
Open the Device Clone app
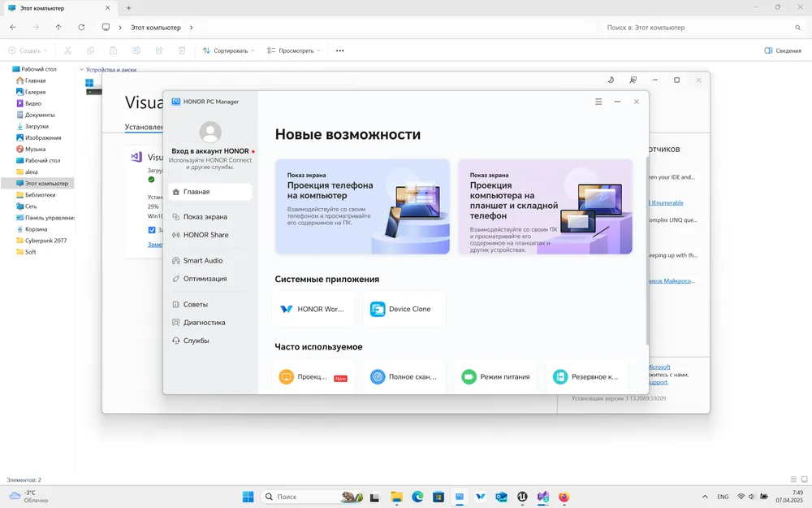[404, 309]
